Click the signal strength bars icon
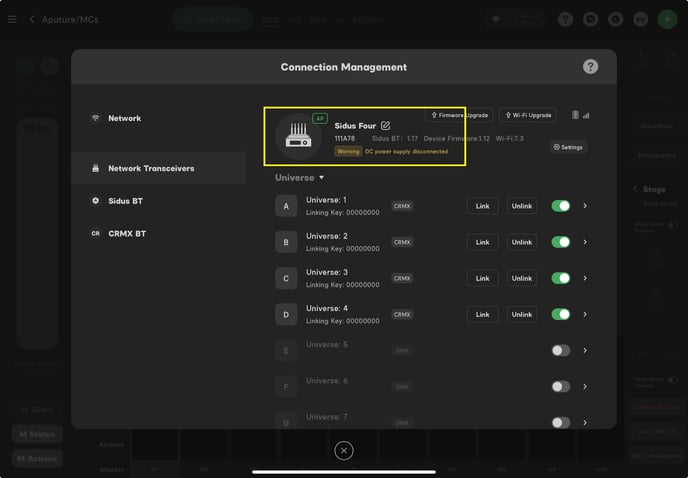 click(586, 115)
